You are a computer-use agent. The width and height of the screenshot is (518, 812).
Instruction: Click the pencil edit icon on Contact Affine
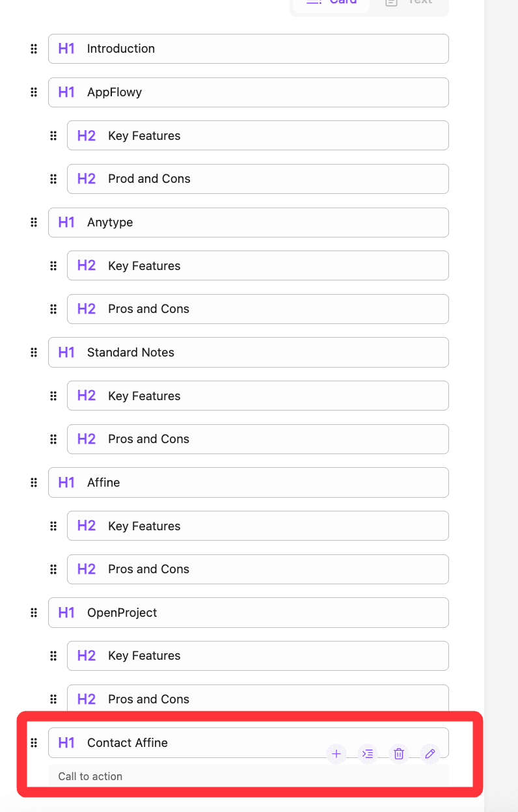(x=429, y=754)
